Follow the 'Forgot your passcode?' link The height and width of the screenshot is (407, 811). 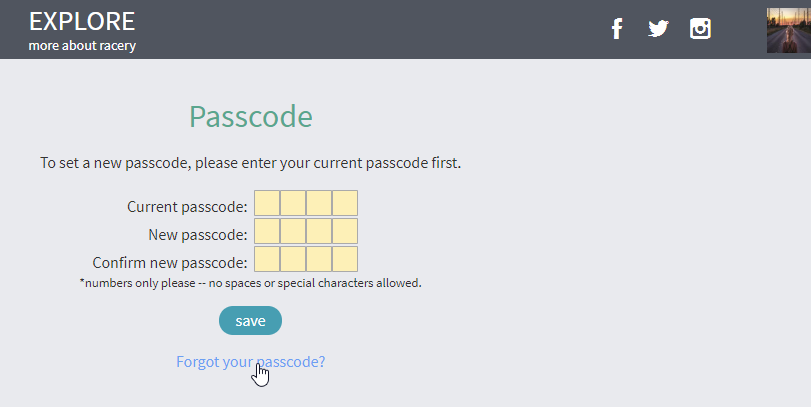point(251,361)
